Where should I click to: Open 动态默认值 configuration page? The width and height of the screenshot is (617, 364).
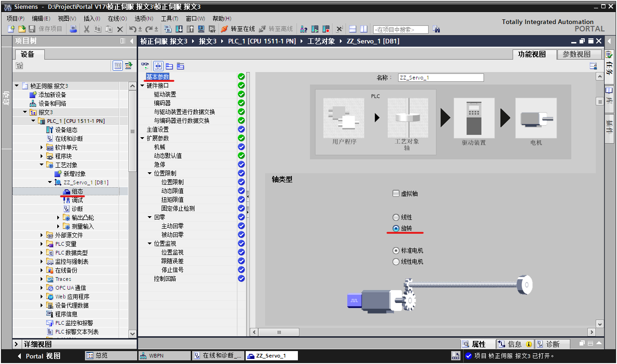[x=168, y=156]
